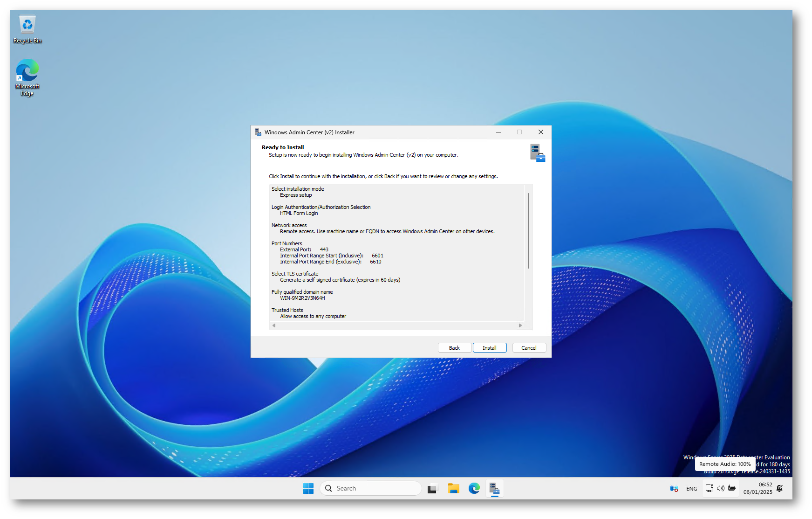Click the taskbar Search box
812x519 pixels.
(x=371, y=488)
